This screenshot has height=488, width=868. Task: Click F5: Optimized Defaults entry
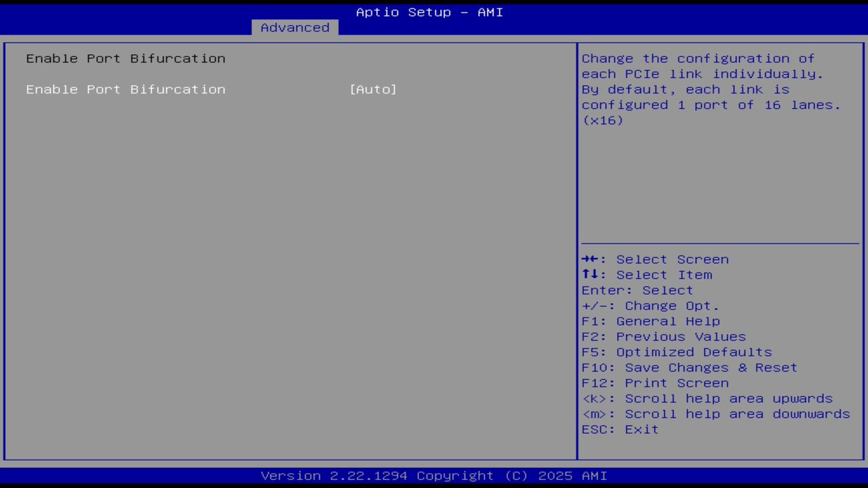pyautogui.click(x=676, y=352)
